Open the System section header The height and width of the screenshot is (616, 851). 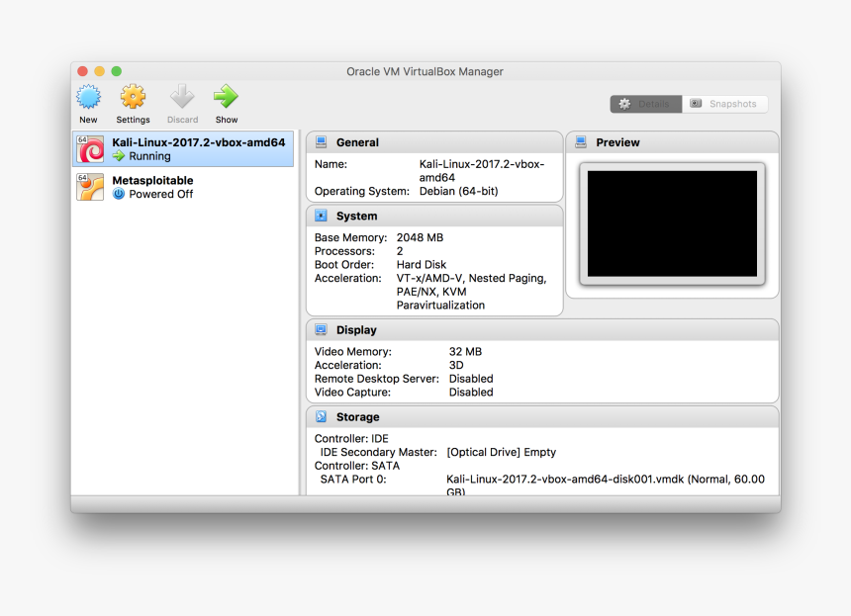pos(434,216)
